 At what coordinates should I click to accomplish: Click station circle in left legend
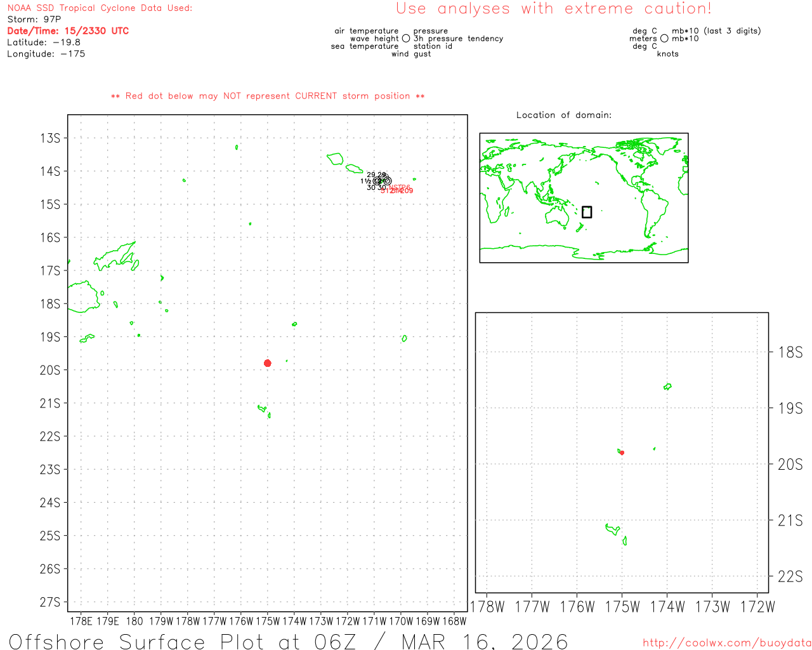tap(406, 39)
